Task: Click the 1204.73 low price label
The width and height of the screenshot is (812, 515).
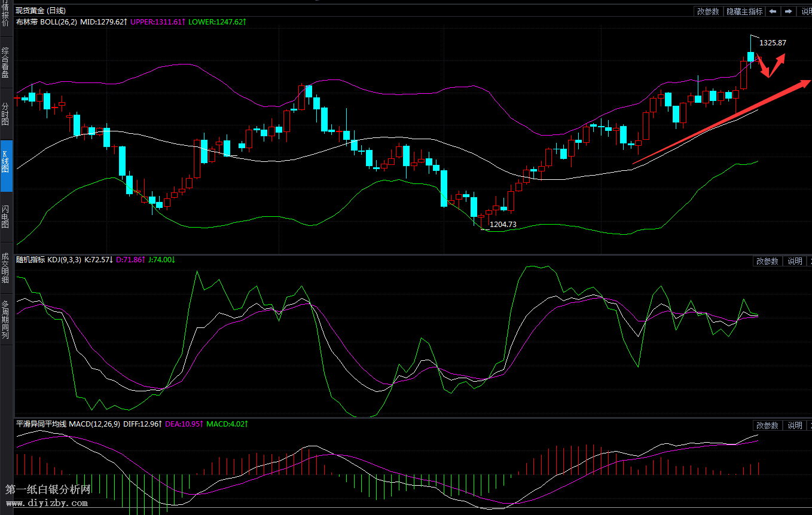Action: click(x=503, y=225)
